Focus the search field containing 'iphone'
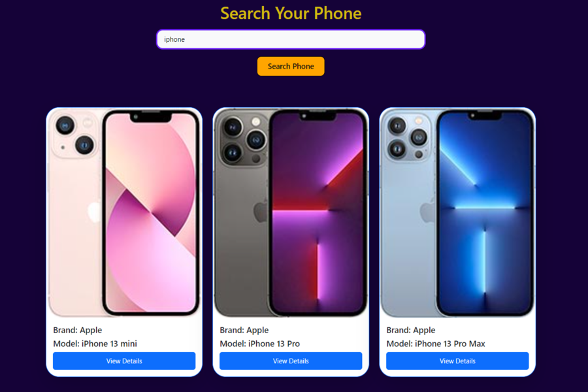 click(291, 39)
